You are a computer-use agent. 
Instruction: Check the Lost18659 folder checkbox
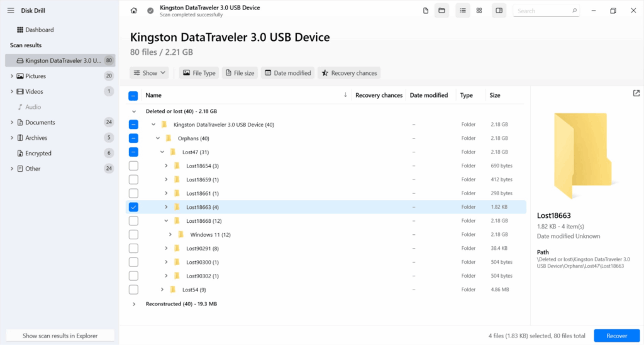[133, 179]
